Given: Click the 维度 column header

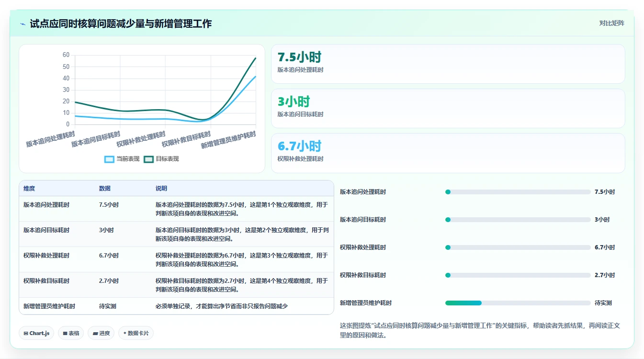Looking at the screenshot, I should tap(29, 189).
